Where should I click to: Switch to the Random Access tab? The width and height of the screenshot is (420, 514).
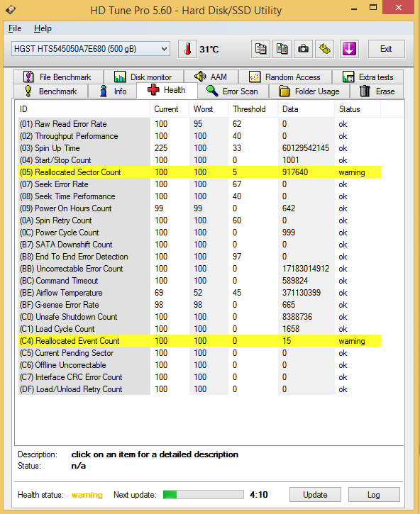[284, 77]
